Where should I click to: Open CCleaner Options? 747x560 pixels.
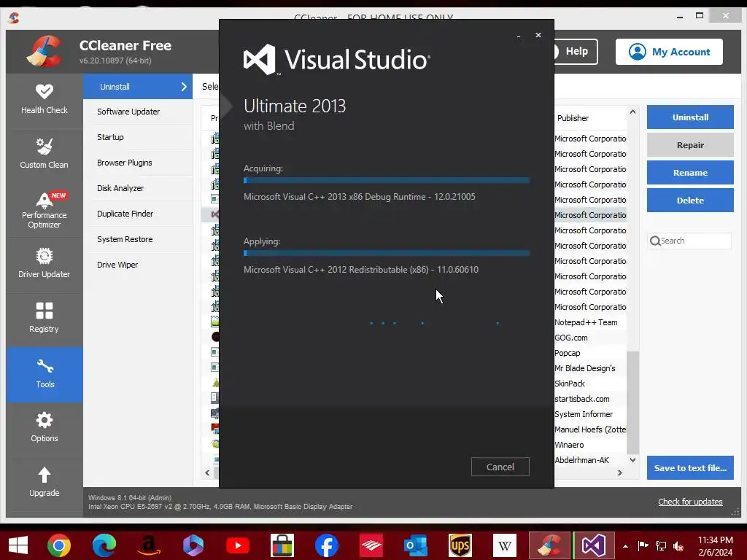click(44, 427)
